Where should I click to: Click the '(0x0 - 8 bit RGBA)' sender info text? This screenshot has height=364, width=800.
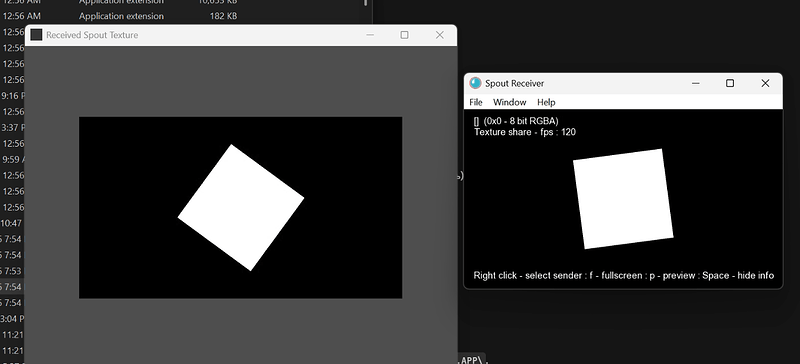[x=521, y=121]
